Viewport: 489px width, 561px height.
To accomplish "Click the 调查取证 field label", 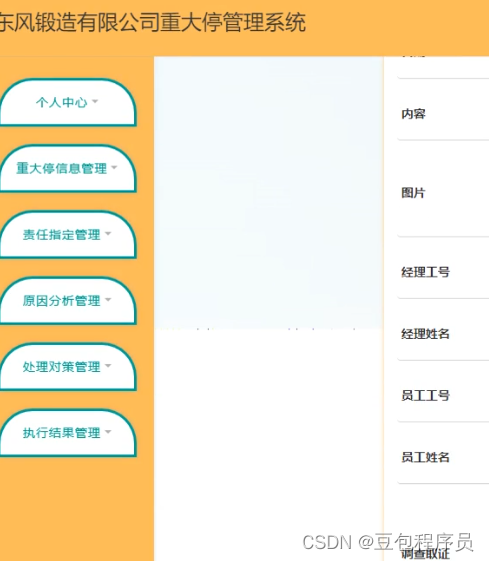I will [x=425, y=554].
